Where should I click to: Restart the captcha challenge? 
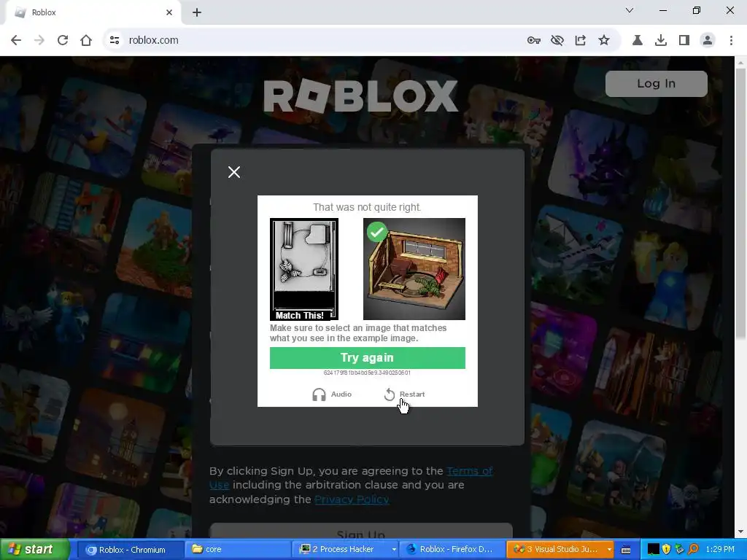pyautogui.click(x=404, y=394)
